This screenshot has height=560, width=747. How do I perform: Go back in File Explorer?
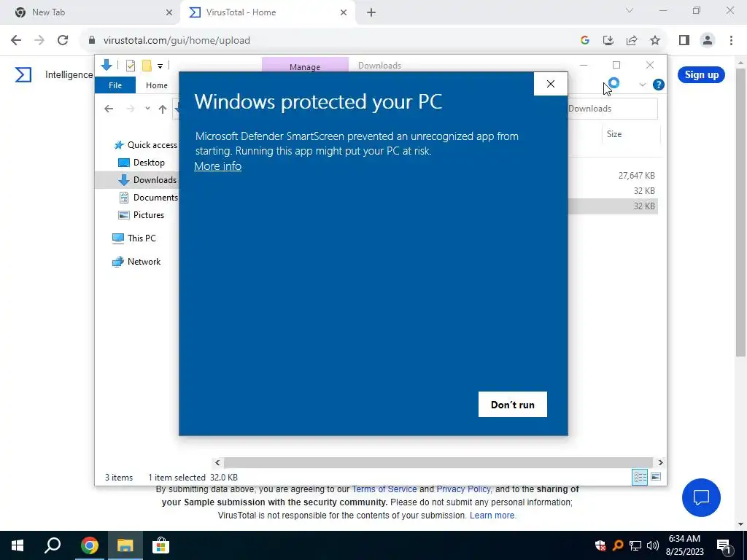[109, 109]
